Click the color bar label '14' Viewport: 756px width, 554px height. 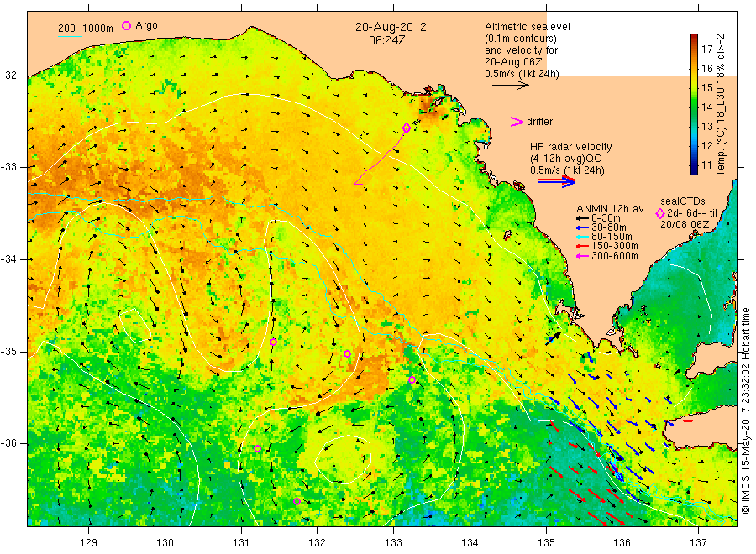pos(706,107)
